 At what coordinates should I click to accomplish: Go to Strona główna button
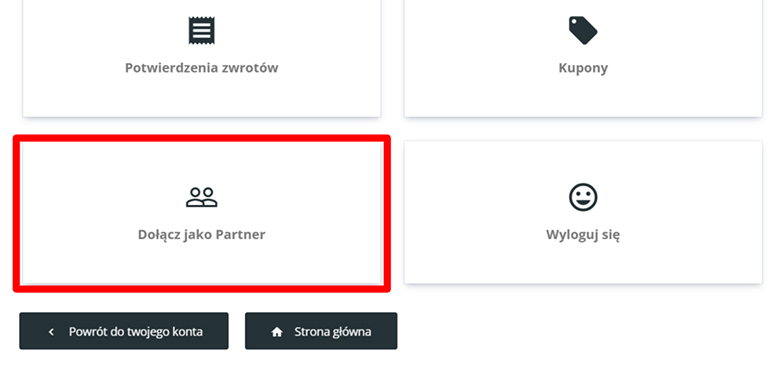coord(321,331)
